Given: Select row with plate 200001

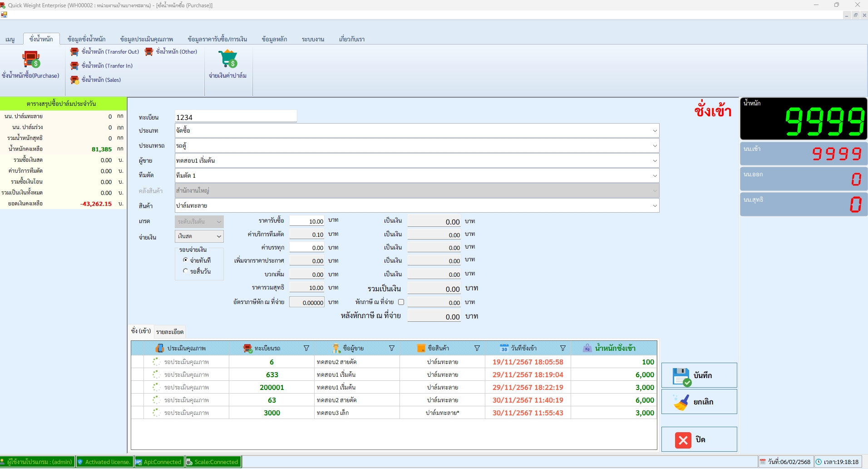Looking at the screenshot, I should pos(394,387).
